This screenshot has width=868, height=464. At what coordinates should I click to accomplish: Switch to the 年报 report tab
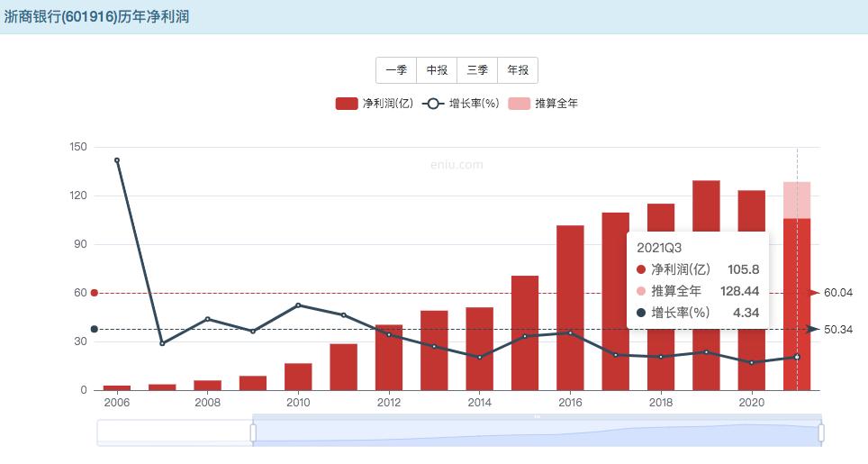(x=518, y=70)
